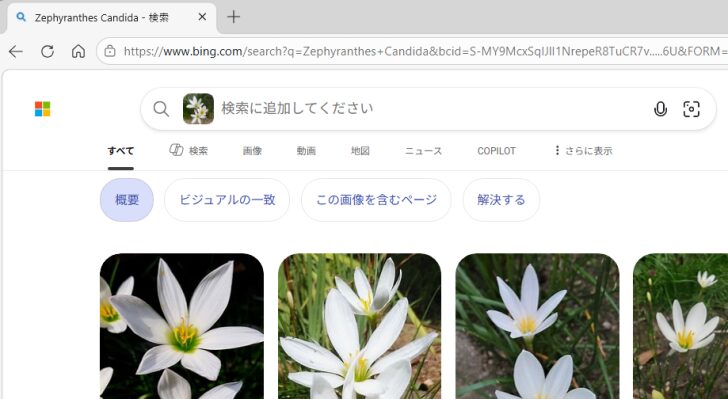Select the この画像を含むページ chip
The height and width of the screenshot is (399, 728).
(376, 200)
